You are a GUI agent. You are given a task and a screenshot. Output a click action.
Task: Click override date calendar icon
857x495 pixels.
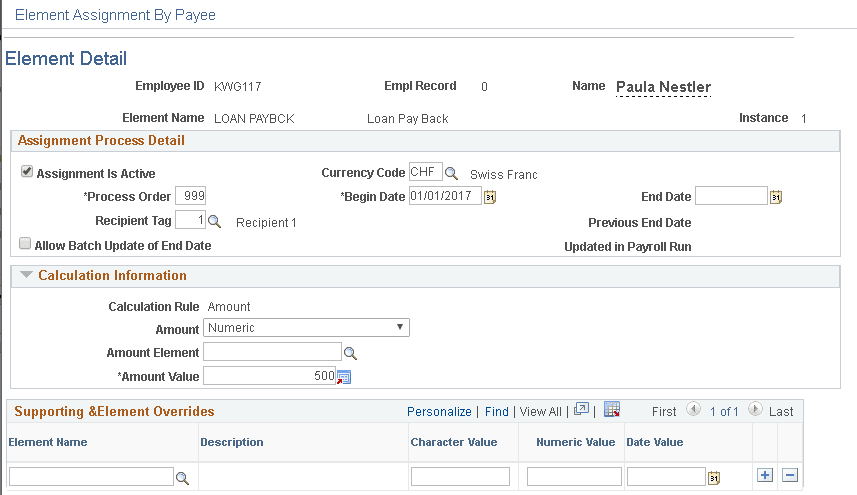[713, 478]
